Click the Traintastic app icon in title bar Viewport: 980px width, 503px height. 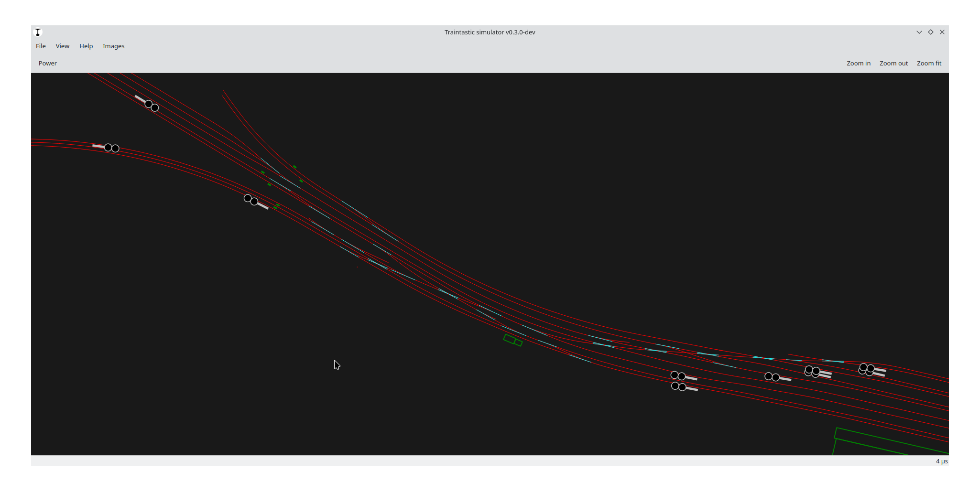38,32
